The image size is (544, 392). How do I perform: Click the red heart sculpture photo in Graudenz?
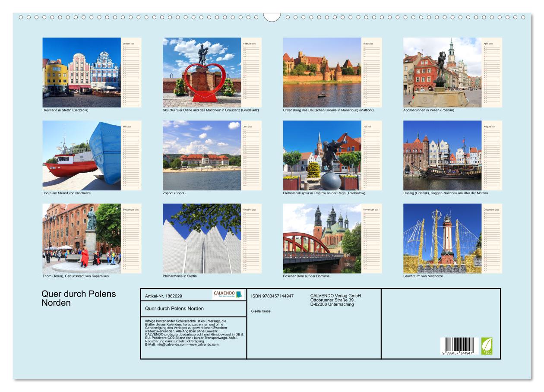[202, 73]
